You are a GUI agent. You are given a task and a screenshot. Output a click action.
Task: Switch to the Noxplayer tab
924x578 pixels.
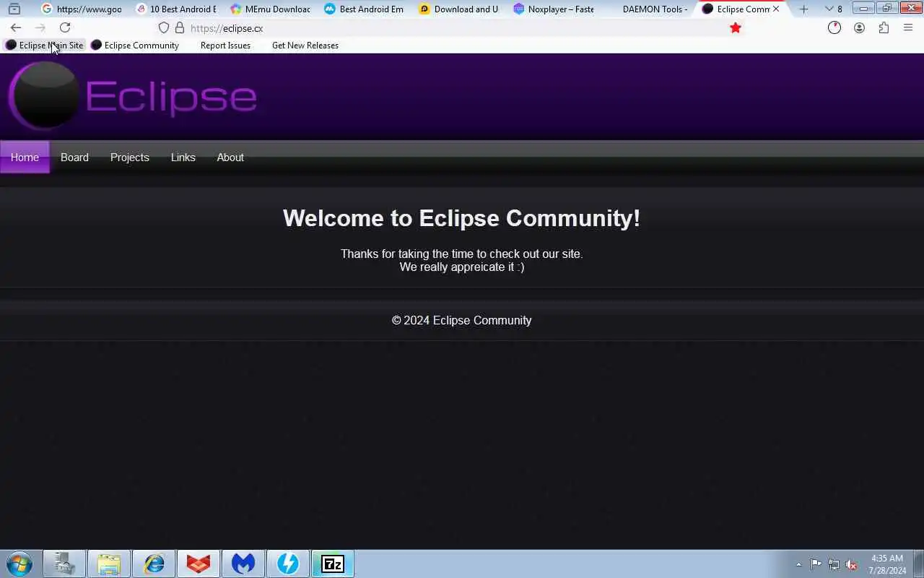pyautogui.click(x=554, y=9)
